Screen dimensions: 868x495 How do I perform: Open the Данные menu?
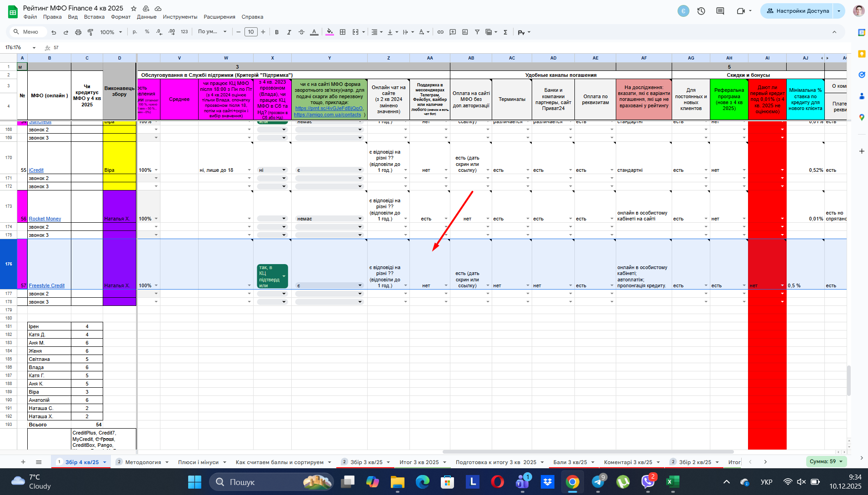[x=147, y=17]
